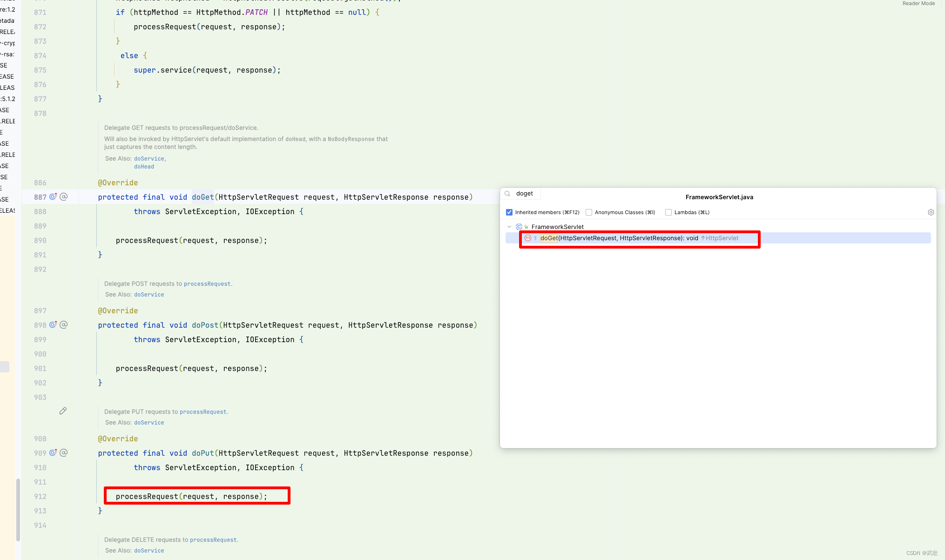Click else keyword on line 874
945x560 pixels.
(129, 55)
